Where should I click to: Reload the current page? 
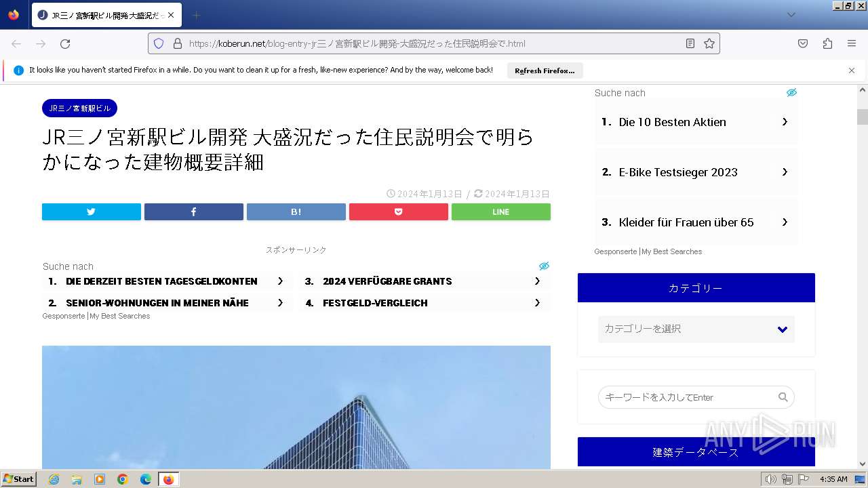tap(65, 43)
